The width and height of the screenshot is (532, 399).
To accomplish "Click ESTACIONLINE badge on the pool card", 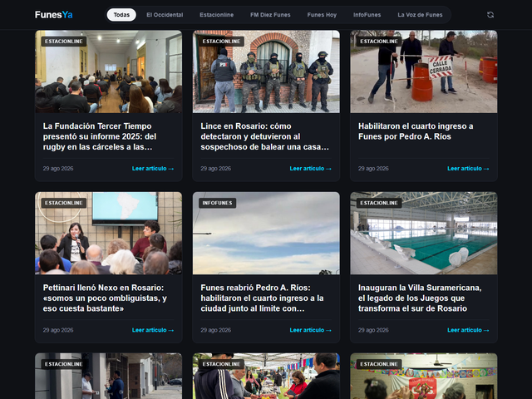I will (x=379, y=203).
